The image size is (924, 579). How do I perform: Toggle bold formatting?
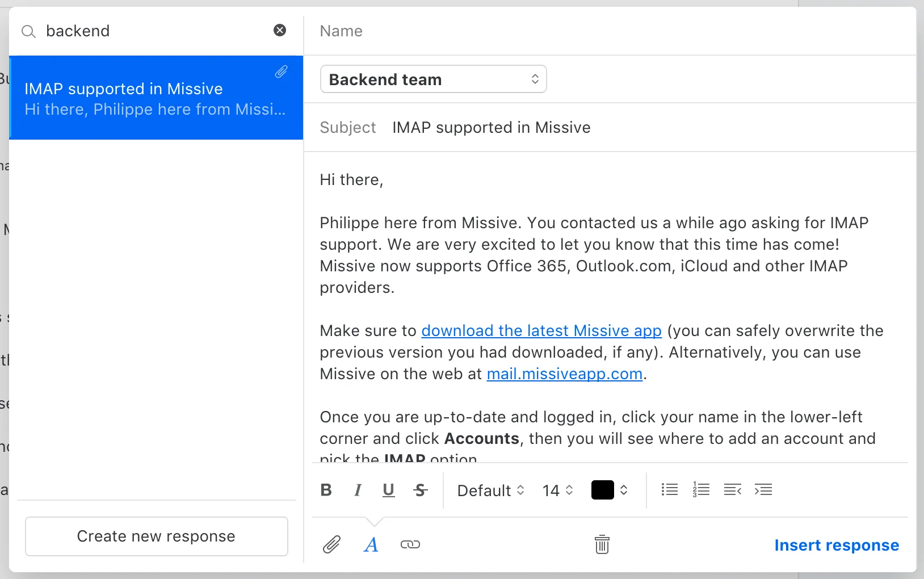pyautogui.click(x=326, y=490)
